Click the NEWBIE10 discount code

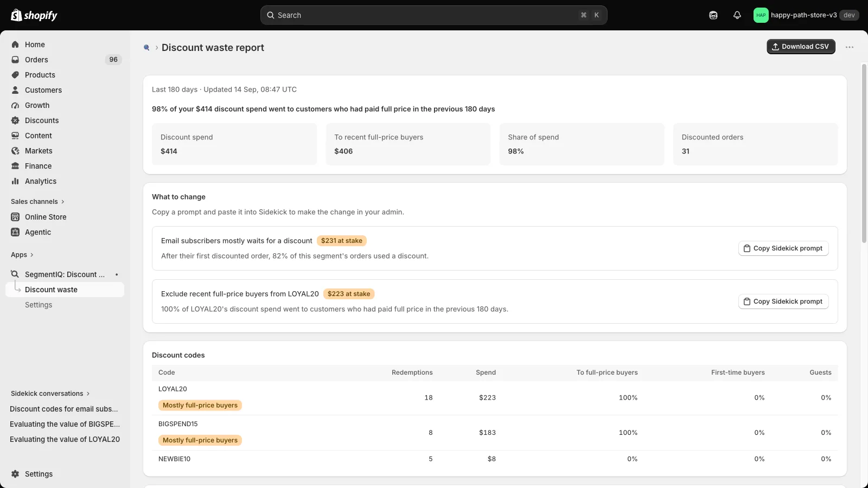pos(174,459)
